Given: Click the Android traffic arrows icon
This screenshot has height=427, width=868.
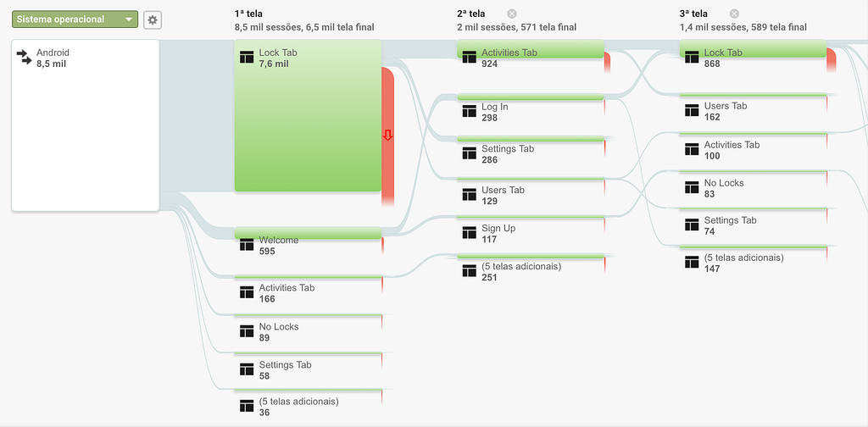Looking at the screenshot, I should click(x=25, y=57).
